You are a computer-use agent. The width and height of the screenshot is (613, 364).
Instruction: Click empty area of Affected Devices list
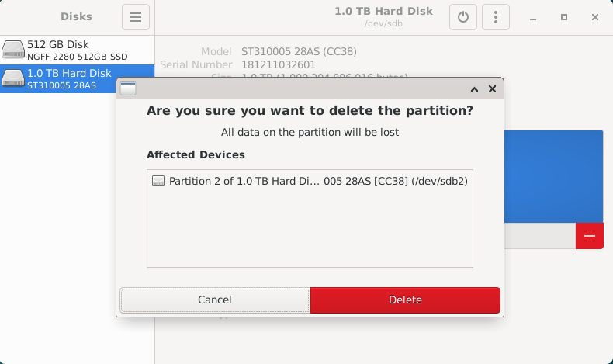click(x=310, y=229)
